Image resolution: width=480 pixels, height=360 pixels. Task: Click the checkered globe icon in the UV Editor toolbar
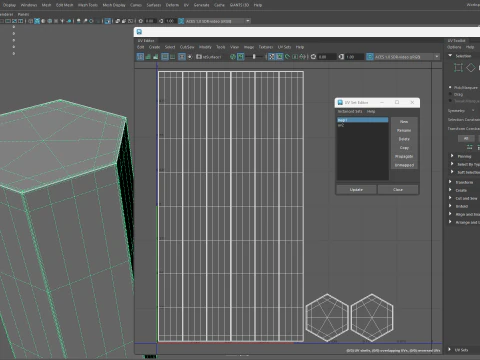tap(233, 57)
